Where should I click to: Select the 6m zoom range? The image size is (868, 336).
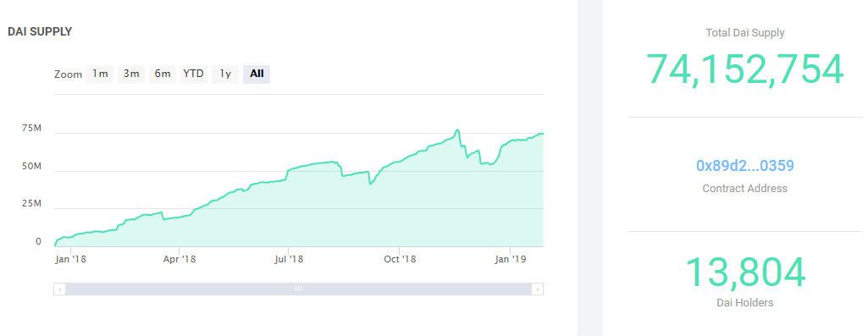[x=163, y=74]
